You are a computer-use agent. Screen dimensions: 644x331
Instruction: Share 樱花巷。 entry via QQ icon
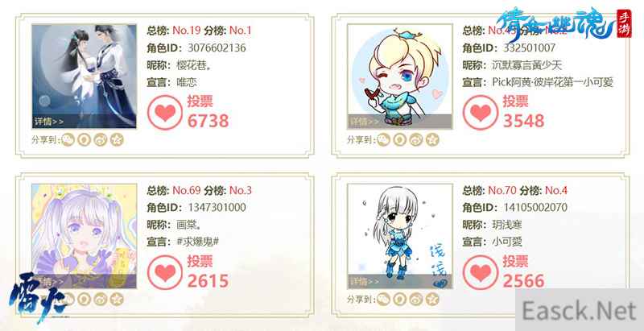coord(85,140)
